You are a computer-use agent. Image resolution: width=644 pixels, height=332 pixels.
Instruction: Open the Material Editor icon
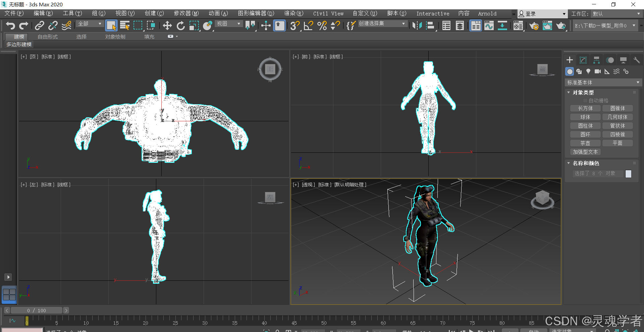coord(518,25)
